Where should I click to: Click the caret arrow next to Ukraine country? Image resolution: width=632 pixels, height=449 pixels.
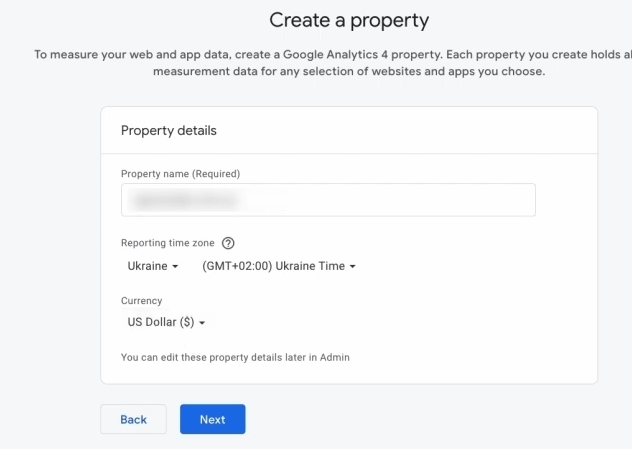tap(175, 267)
